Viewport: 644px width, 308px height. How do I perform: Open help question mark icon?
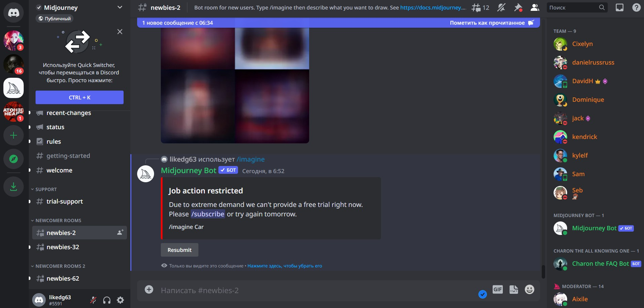tap(636, 7)
